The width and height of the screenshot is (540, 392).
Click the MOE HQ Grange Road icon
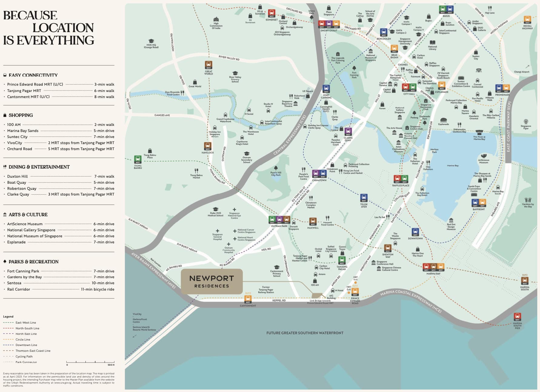click(151, 41)
